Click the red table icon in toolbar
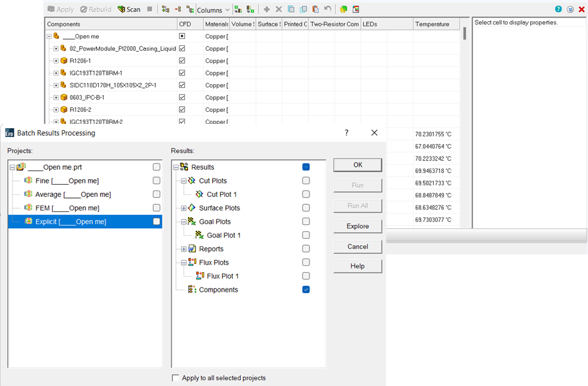Image resolution: width=588 pixels, height=386 pixels. pos(356,9)
